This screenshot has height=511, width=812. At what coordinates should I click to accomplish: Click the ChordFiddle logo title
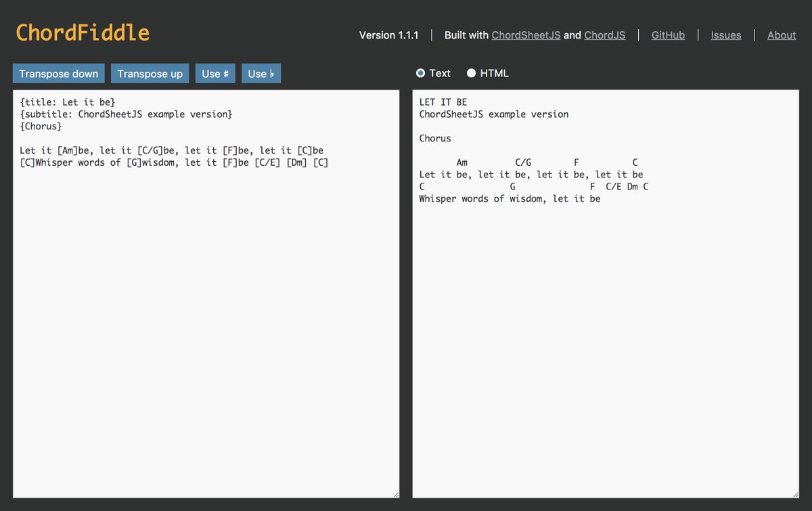[83, 32]
